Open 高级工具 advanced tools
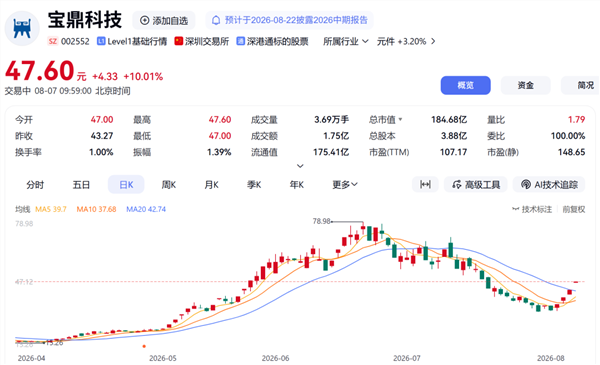The height and width of the screenshot is (365, 600). pyautogui.click(x=476, y=184)
